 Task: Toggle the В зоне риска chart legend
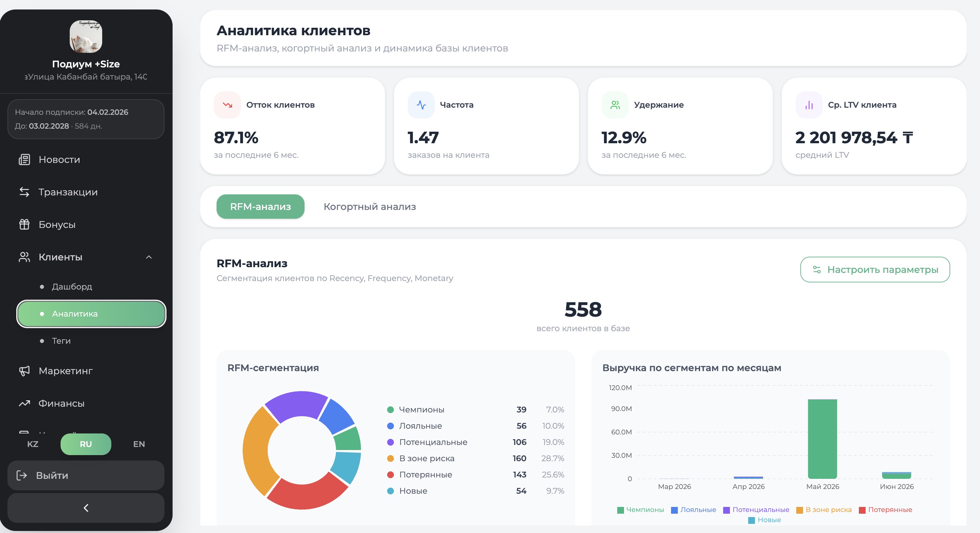click(824, 510)
